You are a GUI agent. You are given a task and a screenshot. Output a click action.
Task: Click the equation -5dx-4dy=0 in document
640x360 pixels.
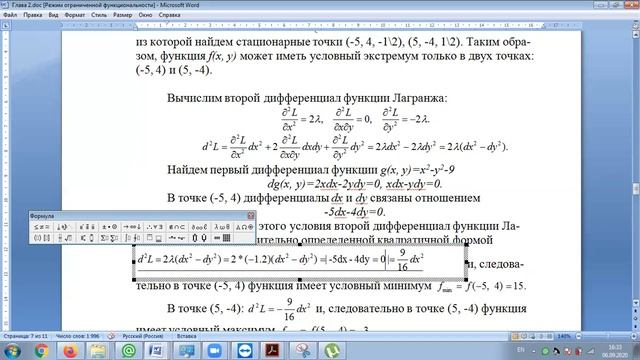[x=354, y=212]
